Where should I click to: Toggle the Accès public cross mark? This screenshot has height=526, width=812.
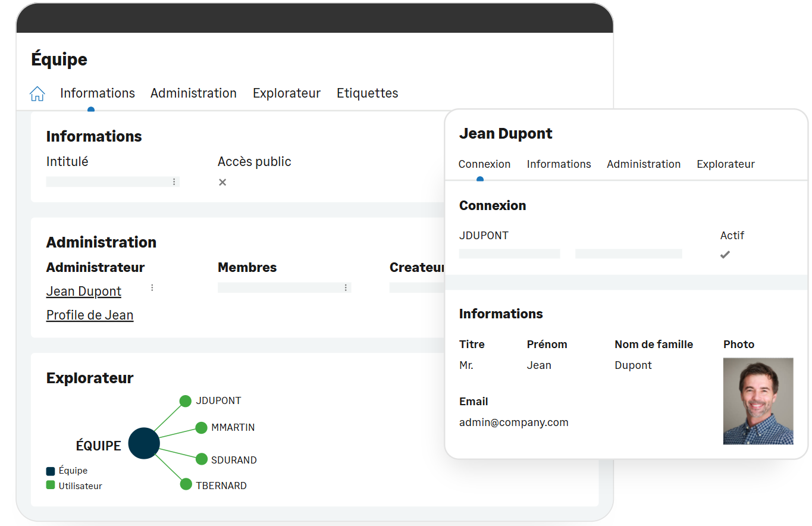coord(222,182)
